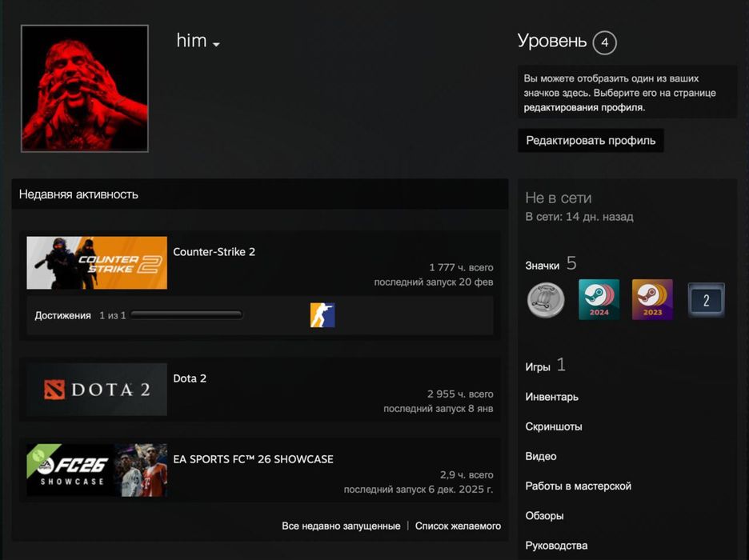Click последний запуск 20 фев text
The image size is (749, 560).
(433, 282)
